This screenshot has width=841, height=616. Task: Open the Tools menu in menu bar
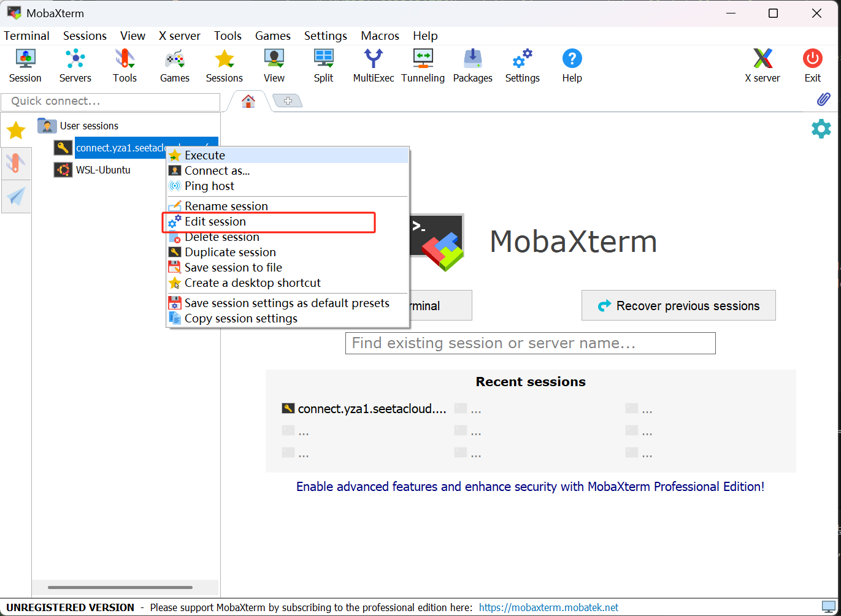point(228,36)
